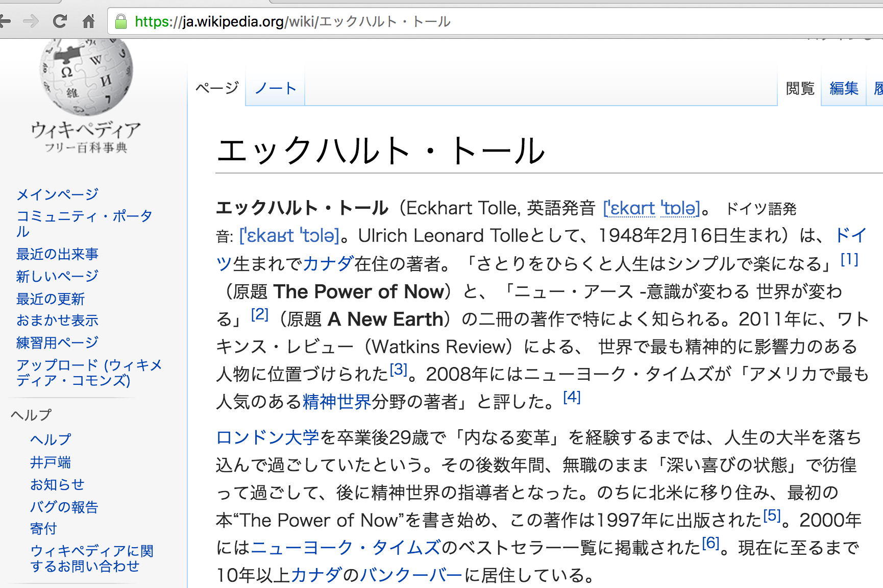This screenshot has height=588, width=883.
Task: Follow the ロンドン大学 link
Action: (x=267, y=438)
